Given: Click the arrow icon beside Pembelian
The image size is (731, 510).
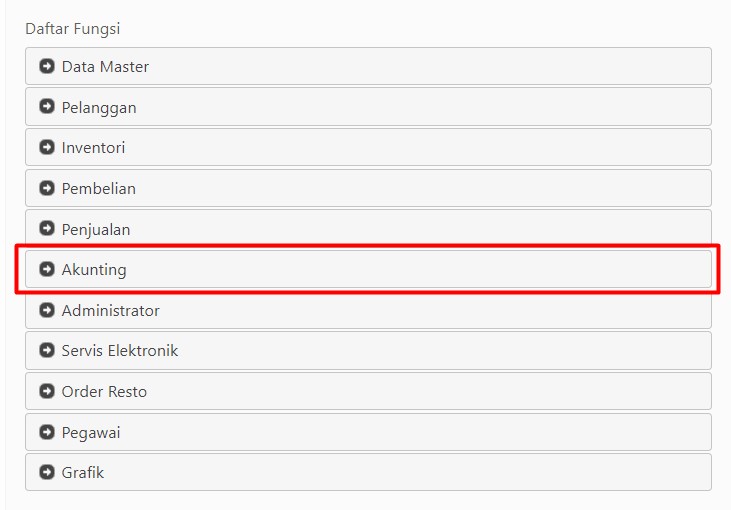Looking at the screenshot, I should (x=47, y=188).
